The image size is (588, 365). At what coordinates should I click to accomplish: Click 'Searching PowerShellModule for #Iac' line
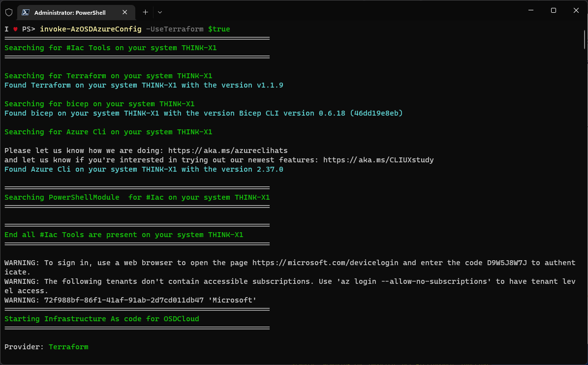[137, 197]
